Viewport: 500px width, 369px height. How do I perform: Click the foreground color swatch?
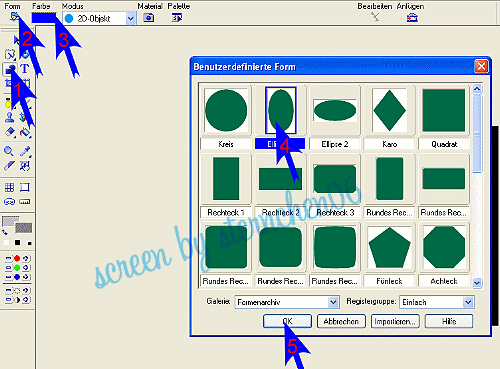click(10, 221)
